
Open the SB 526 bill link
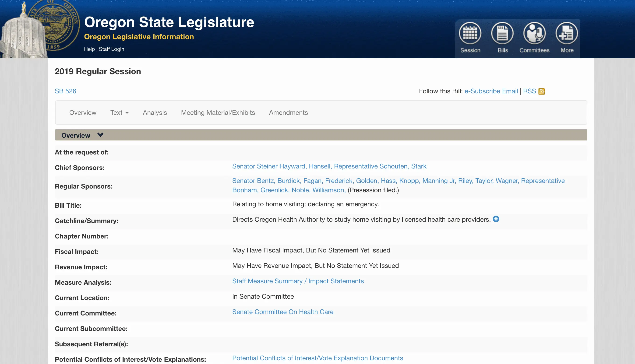tap(65, 91)
